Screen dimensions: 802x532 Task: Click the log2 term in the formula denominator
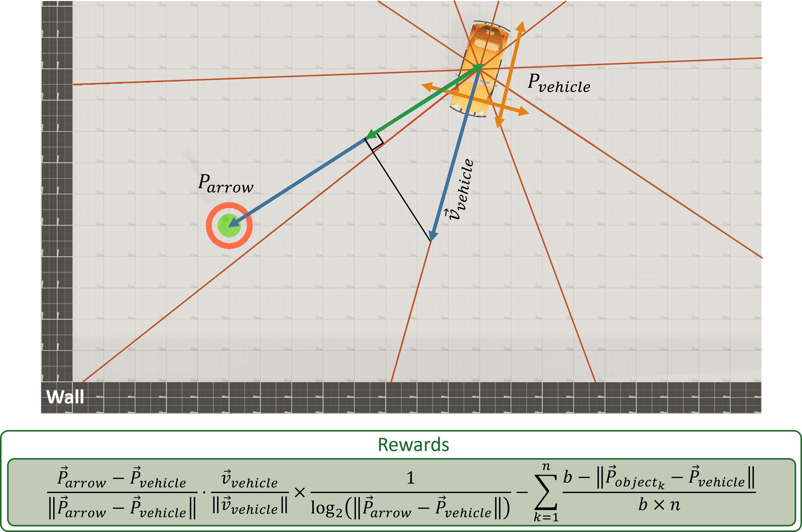click(326, 509)
